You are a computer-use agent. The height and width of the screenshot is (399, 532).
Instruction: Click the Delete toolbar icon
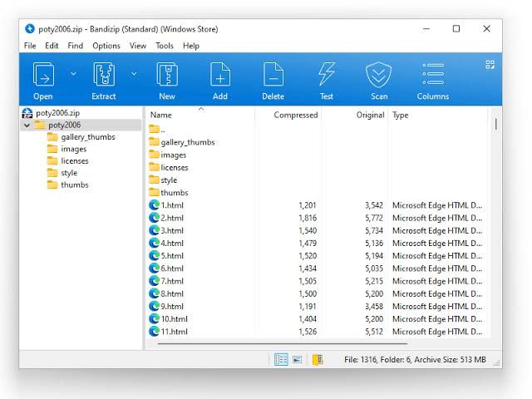[x=273, y=75]
